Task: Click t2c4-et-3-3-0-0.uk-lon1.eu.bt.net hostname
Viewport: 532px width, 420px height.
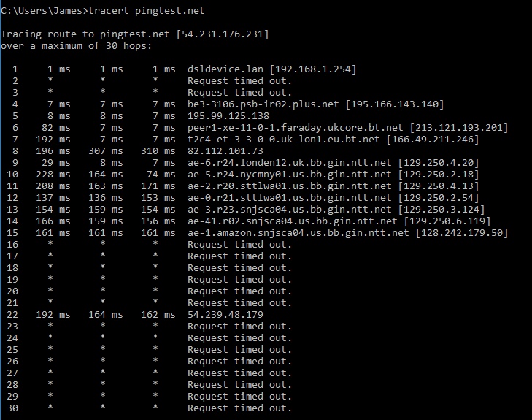Action: [284, 140]
